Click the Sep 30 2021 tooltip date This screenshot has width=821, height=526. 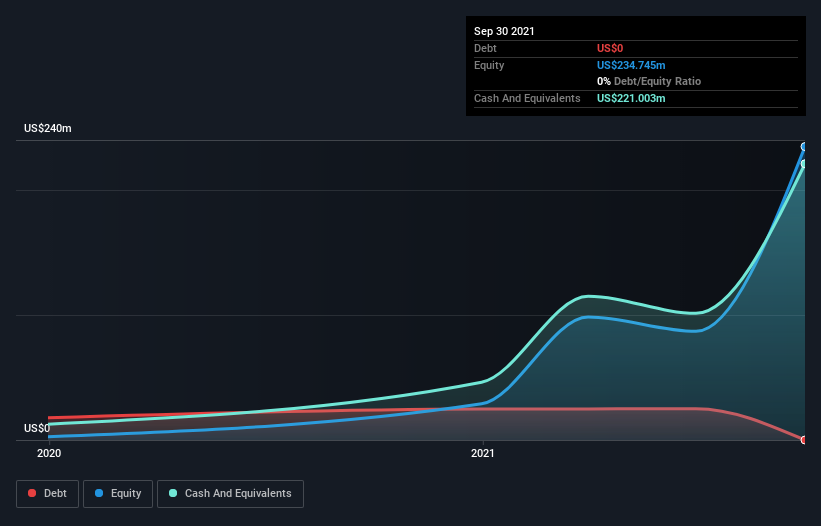click(x=504, y=31)
